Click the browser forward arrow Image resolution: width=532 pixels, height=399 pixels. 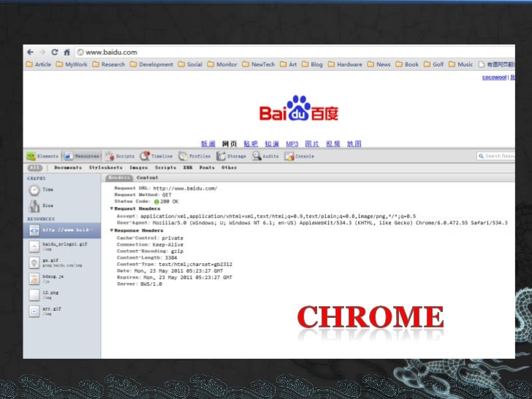pyautogui.click(x=42, y=53)
